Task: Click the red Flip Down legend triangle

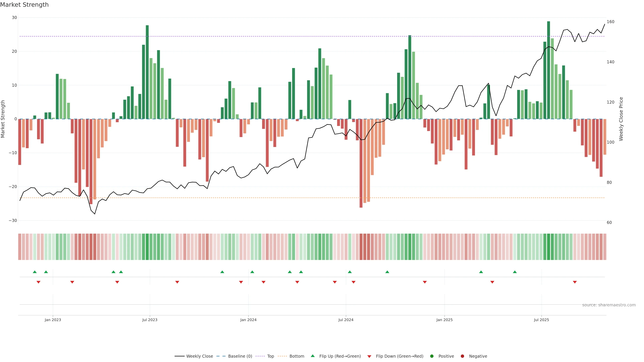Action: pyautogui.click(x=369, y=356)
